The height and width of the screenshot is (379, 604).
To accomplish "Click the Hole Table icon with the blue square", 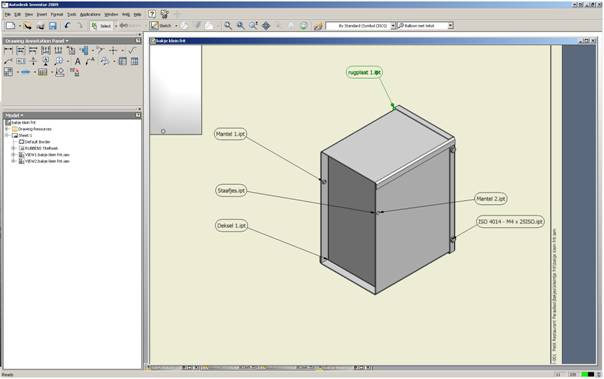I will pos(84,50).
